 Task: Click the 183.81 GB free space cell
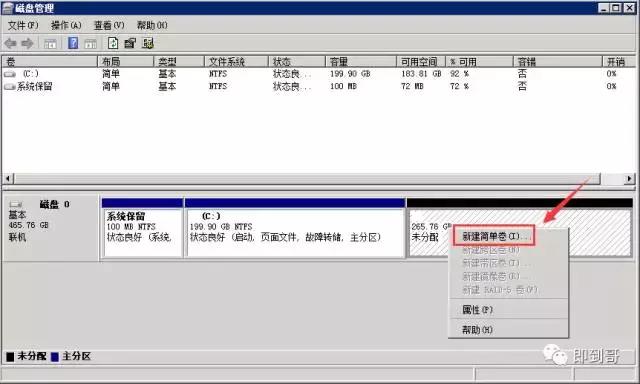click(421, 74)
